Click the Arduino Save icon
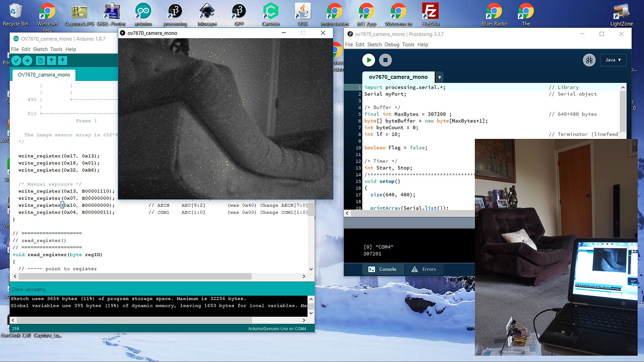Viewport: 644px width, 362px height. pyautogui.click(x=63, y=61)
